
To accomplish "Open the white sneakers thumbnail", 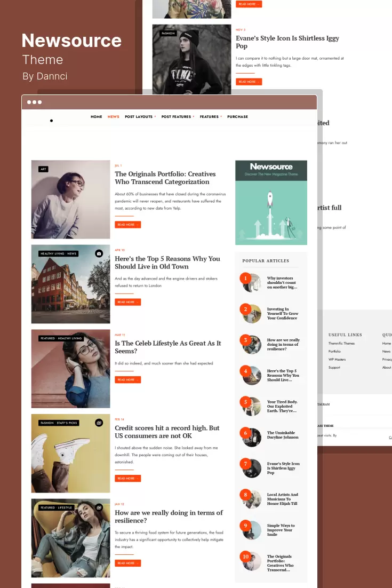I will pyautogui.click(x=70, y=453).
